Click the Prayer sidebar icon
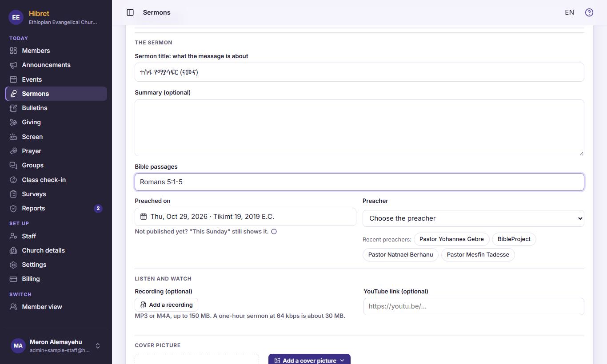This screenshot has width=607, height=364. point(13,151)
